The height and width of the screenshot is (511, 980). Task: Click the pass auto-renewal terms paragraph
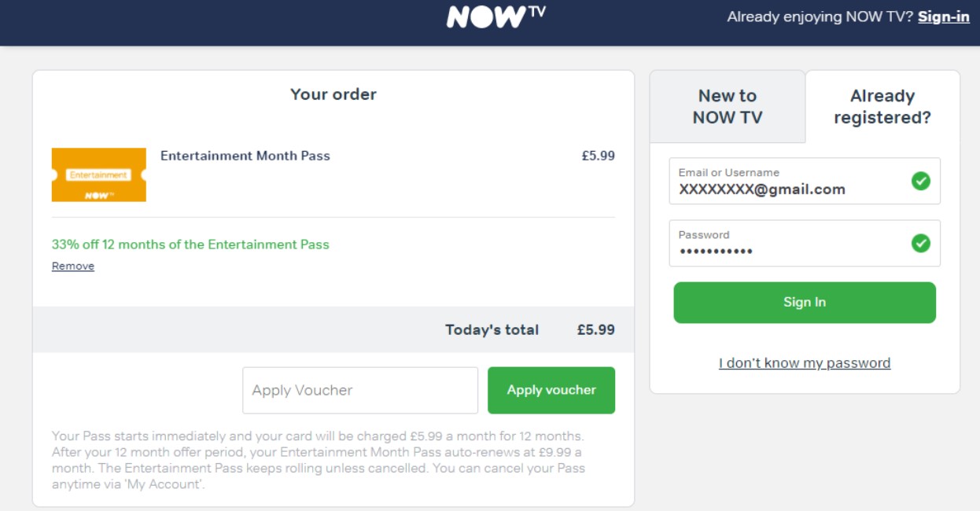click(319, 460)
